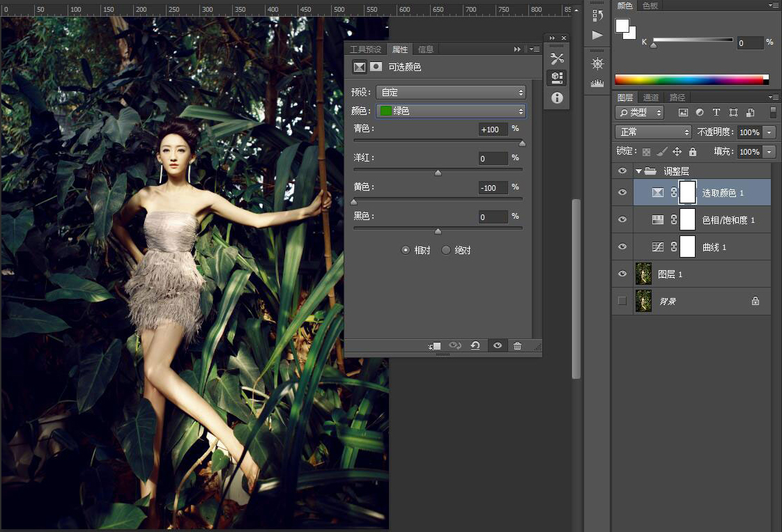Click the layer mask icon in Properties
Screen dimensions: 782x532
click(x=376, y=68)
